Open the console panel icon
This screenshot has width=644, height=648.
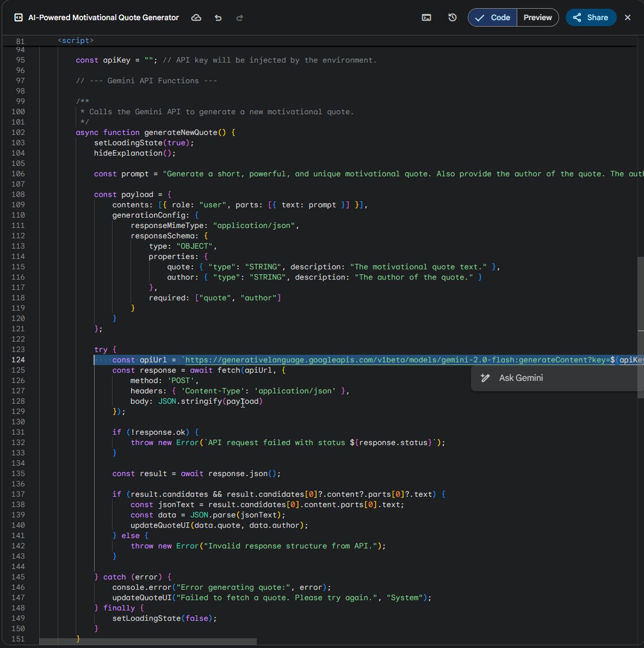(x=426, y=17)
